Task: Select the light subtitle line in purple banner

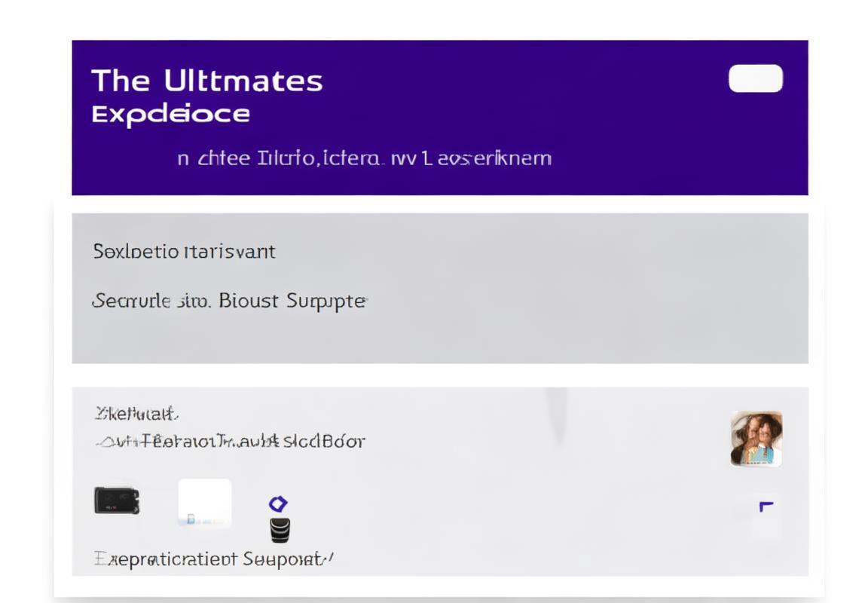Action: point(364,158)
